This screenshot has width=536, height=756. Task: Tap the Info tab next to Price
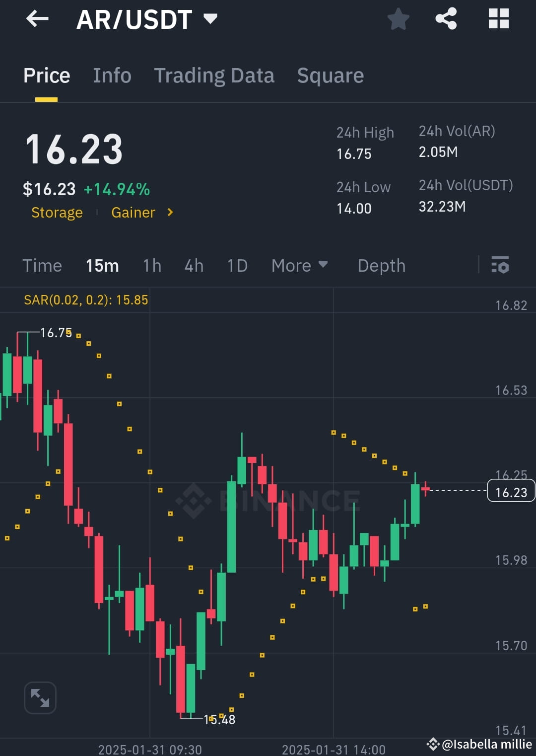click(112, 76)
